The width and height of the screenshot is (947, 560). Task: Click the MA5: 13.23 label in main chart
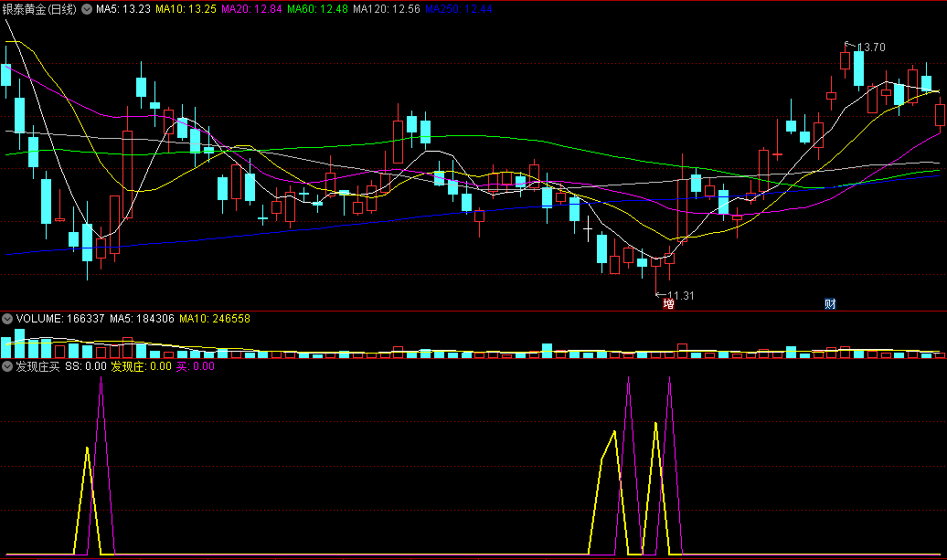pos(123,9)
